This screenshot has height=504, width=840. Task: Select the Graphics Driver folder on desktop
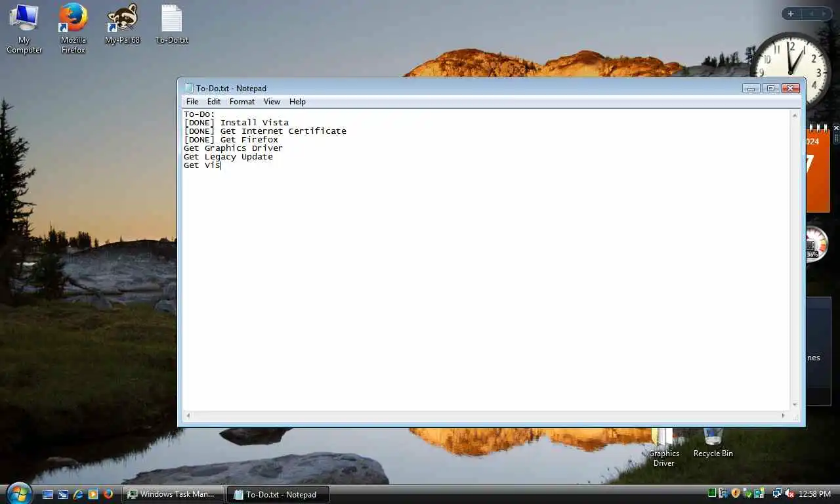(x=663, y=448)
